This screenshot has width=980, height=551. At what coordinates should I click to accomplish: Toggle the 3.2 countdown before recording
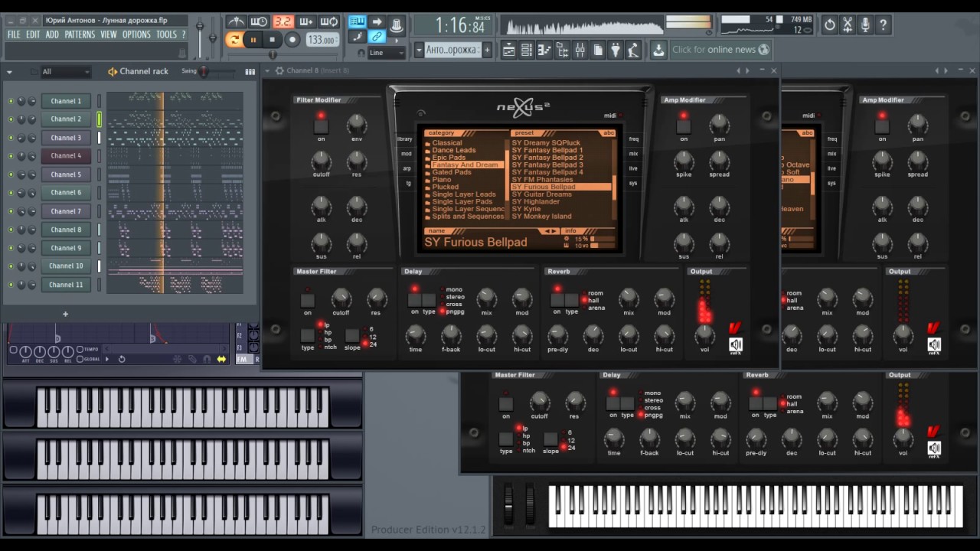click(283, 21)
